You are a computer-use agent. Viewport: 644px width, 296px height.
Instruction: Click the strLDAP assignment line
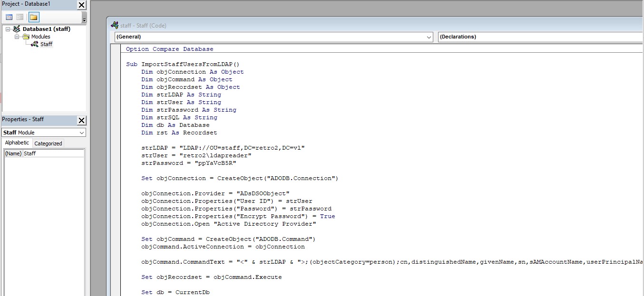pos(223,148)
